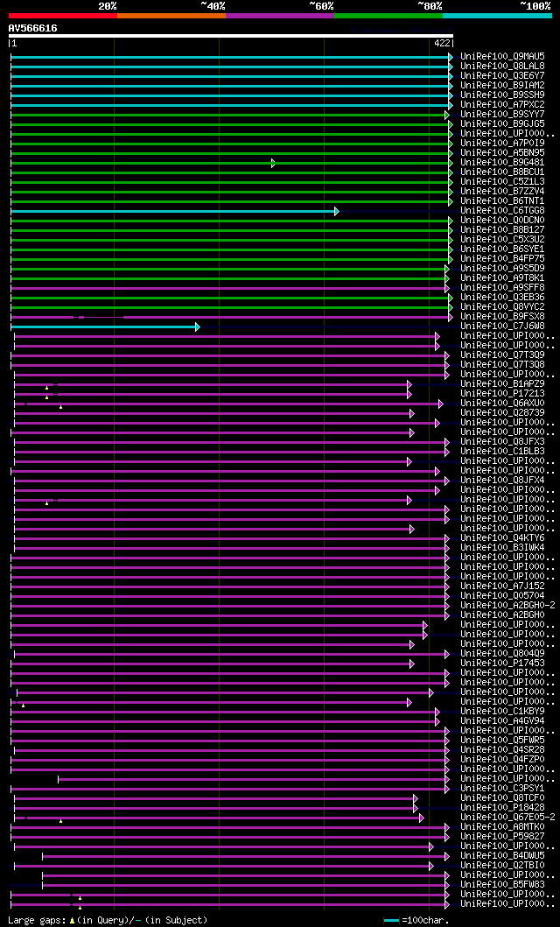Viewport: 560px width, 927px height.
Task: Open hit UniRef100_Q9MAU5
Action: click(x=503, y=56)
